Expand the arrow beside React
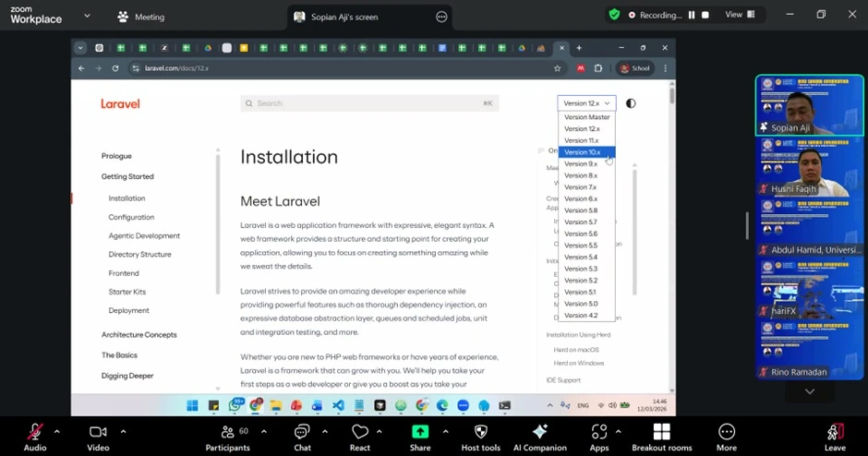 (x=380, y=432)
